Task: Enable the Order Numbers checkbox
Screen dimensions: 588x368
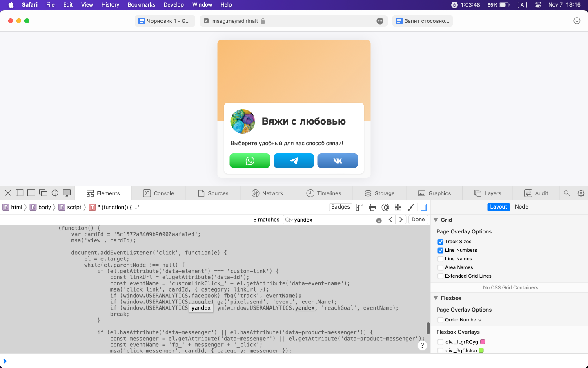Action: 440,320
